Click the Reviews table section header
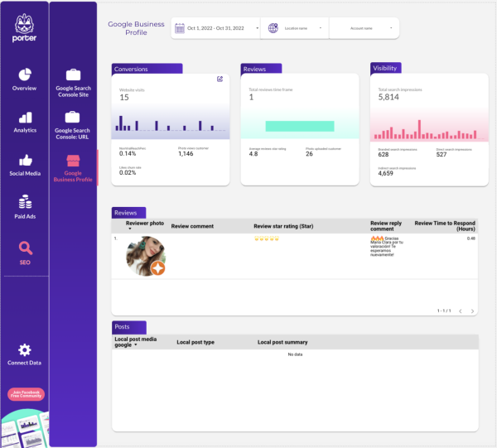This screenshot has height=448, width=497. 128,213
